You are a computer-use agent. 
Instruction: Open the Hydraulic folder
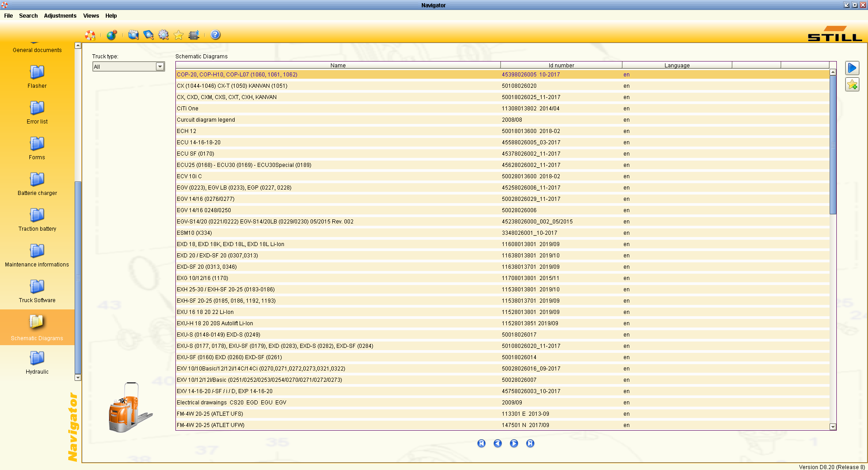point(37,362)
